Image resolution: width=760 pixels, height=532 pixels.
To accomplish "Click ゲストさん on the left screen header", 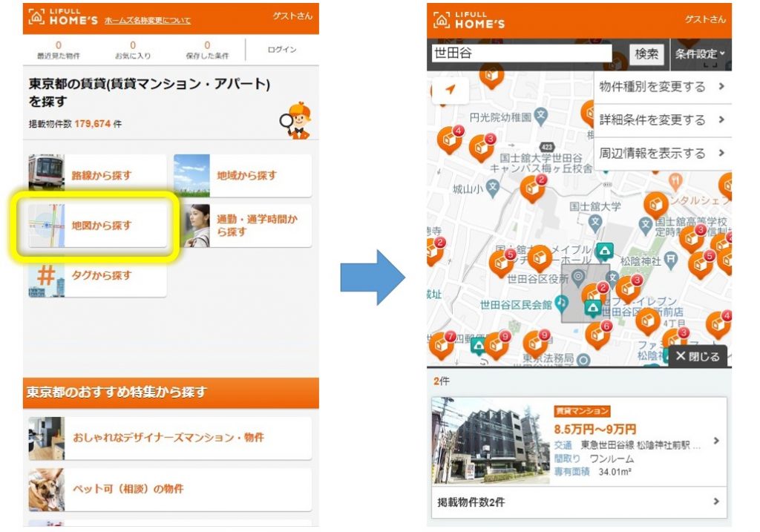I will click(x=292, y=16).
